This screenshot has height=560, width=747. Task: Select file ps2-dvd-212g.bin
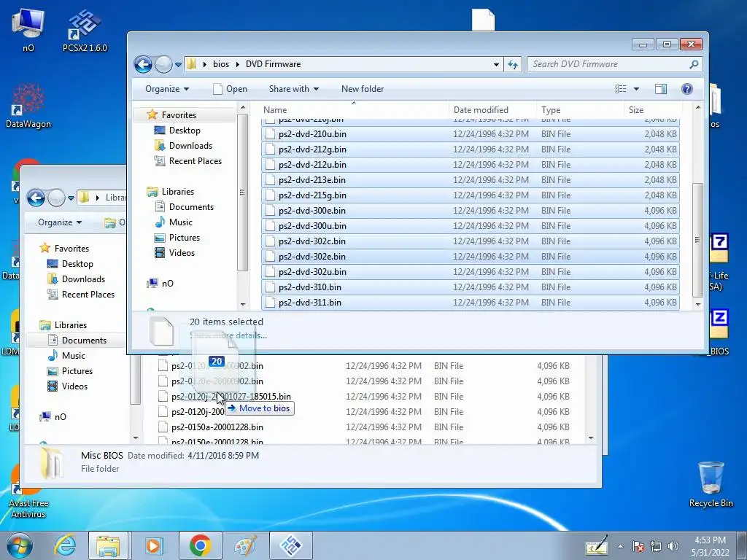tap(471, 149)
